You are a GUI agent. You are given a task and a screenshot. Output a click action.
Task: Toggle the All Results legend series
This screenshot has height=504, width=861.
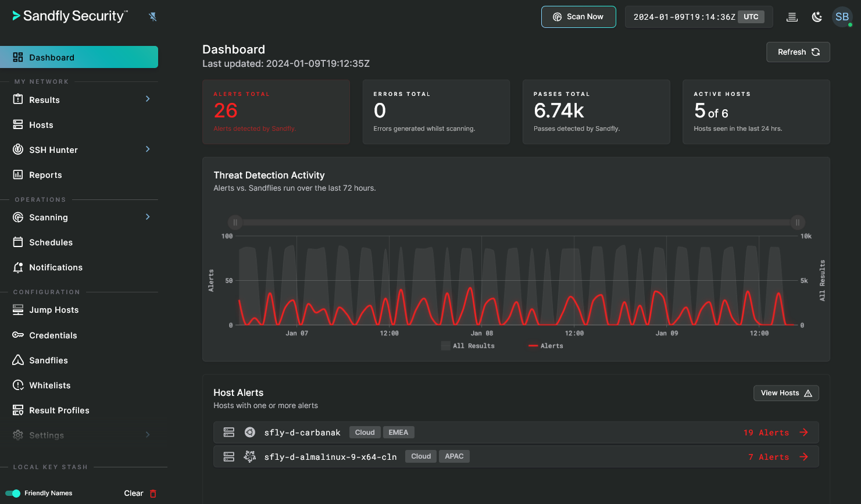(x=468, y=346)
